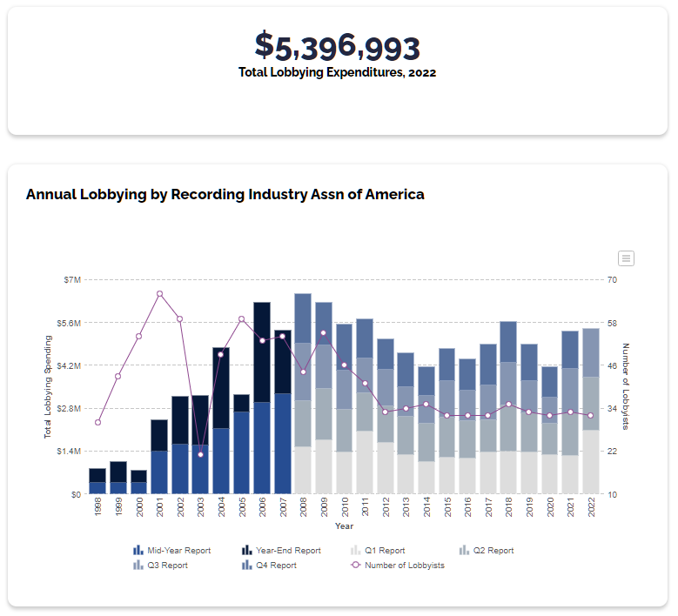Viewport: 678px width, 616px height.
Task: Open the chart context menu hamburger icon
Action: coord(626,258)
